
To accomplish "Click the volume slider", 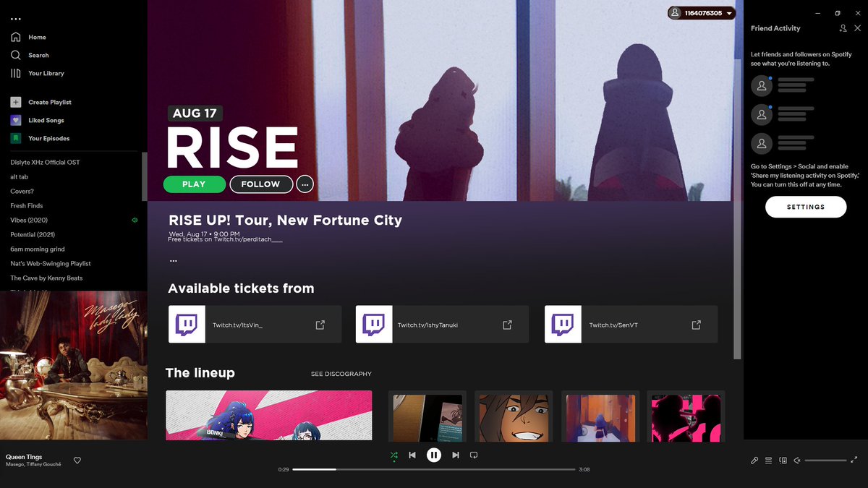I will (x=825, y=461).
